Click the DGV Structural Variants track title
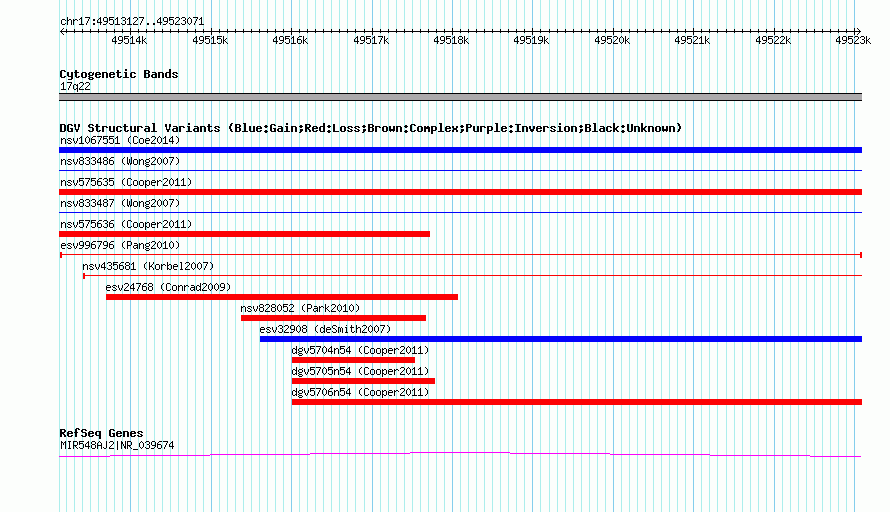 pos(371,128)
